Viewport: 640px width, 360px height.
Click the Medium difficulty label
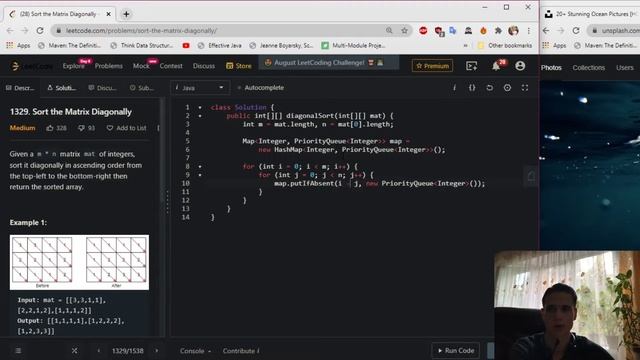(x=22, y=128)
